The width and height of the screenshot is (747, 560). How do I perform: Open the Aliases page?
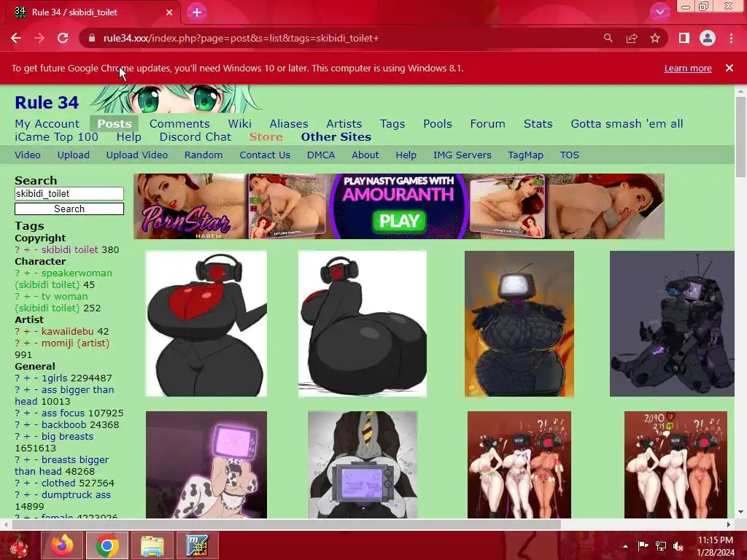[289, 124]
